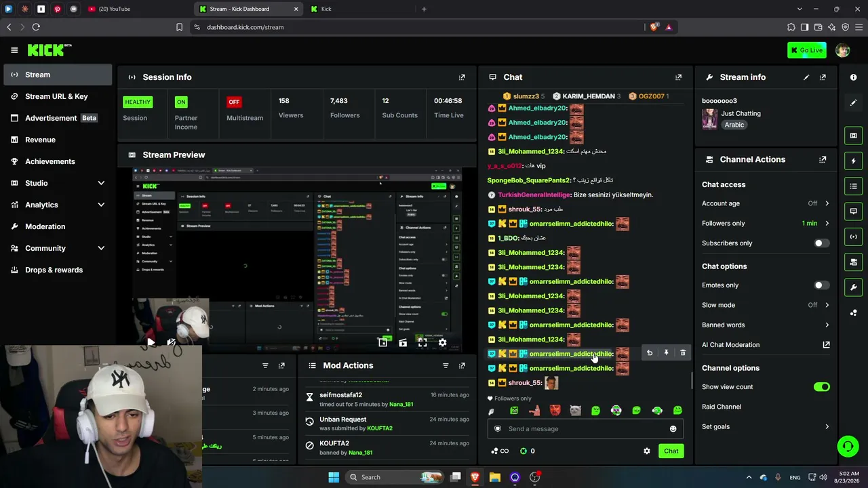
Task: Click the Just Chatting category thumbnail
Action: (709, 119)
